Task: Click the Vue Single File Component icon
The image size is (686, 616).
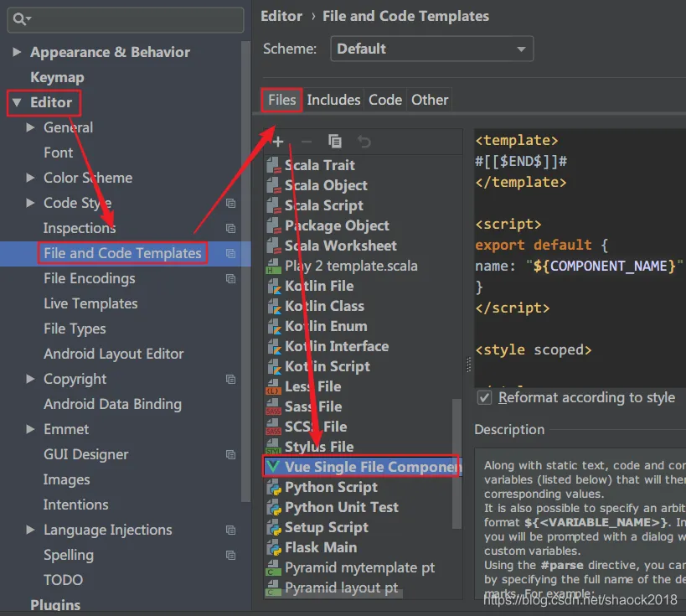Action: click(274, 467)
